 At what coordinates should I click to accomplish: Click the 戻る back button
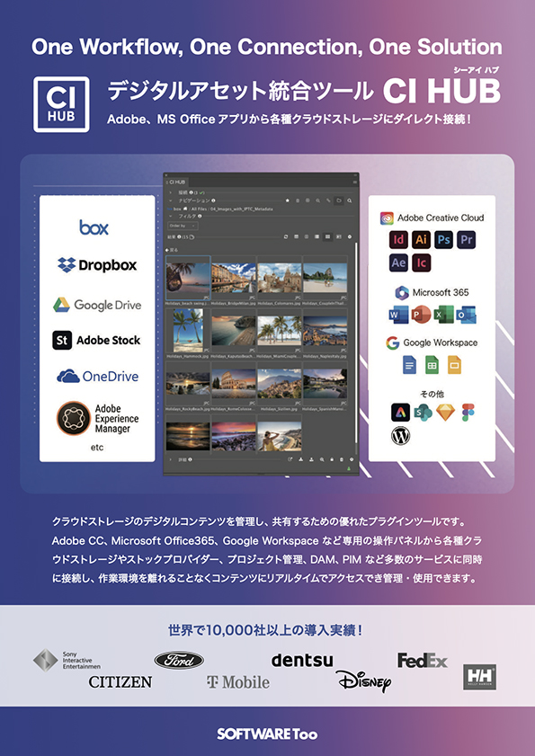coord(172,250)
